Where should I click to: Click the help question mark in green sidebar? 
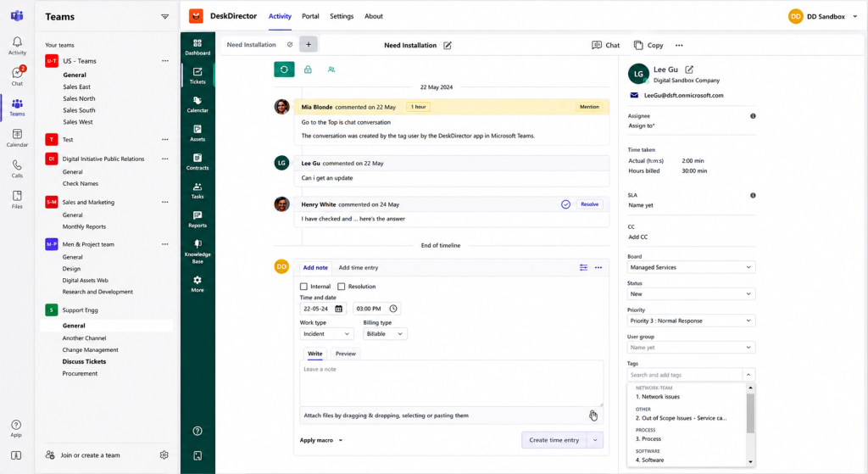pyautogui.click(x=198, y=431)
